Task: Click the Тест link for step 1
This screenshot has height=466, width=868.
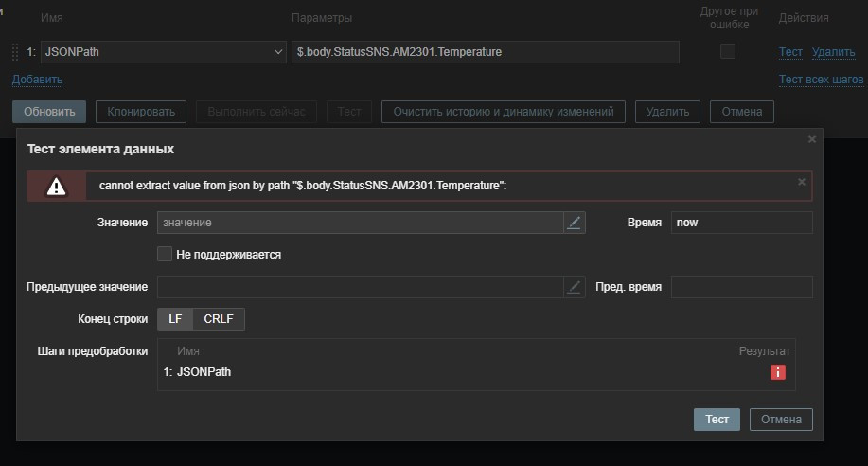Action: 790,52
